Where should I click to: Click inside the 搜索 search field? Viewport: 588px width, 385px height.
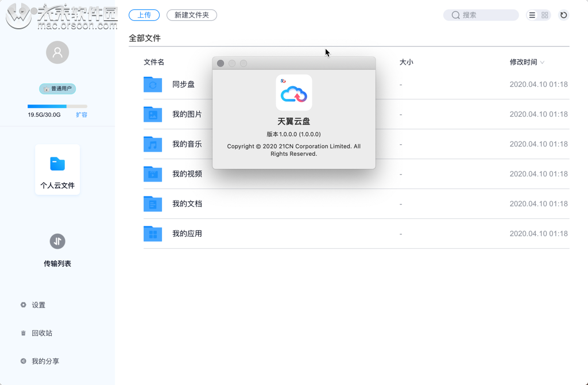click(x=481, y=15)
